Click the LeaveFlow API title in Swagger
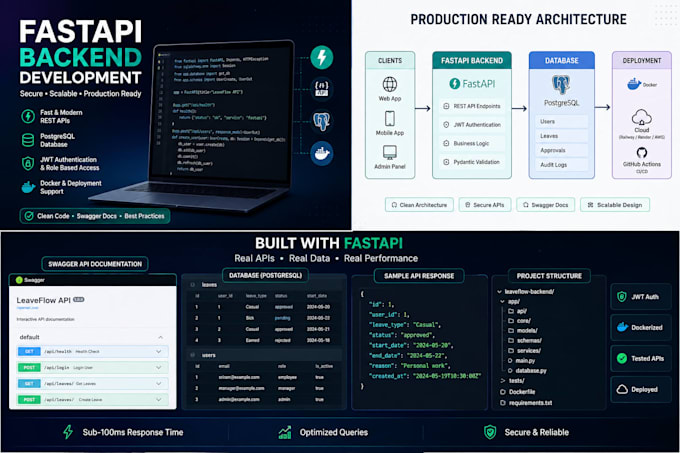Image resolution: width=680 pixels, height=453 pixels. pyautogui.click(x=43, y=300)
